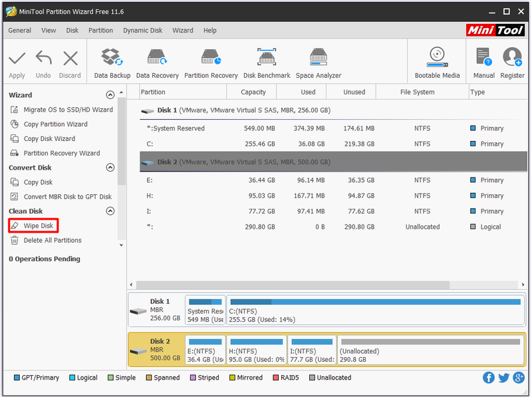The image size is (532, 397).
Task: Open the Data Backup tool
Action: (x=112, y=63)
